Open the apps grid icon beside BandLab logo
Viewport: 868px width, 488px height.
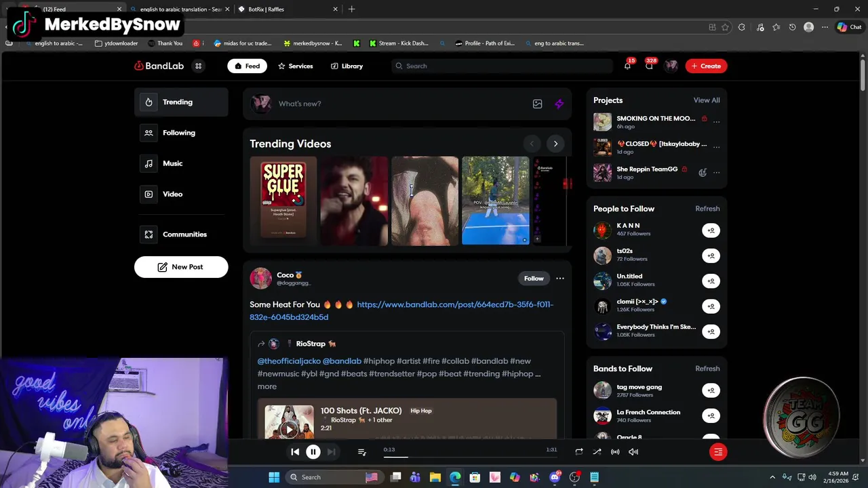click(x=198, y=66)
